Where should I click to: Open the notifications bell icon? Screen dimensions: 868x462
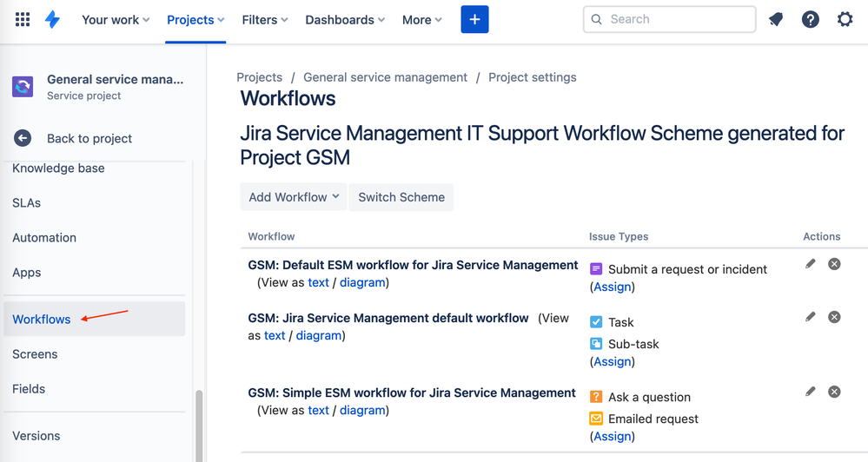tap(776, 20)
